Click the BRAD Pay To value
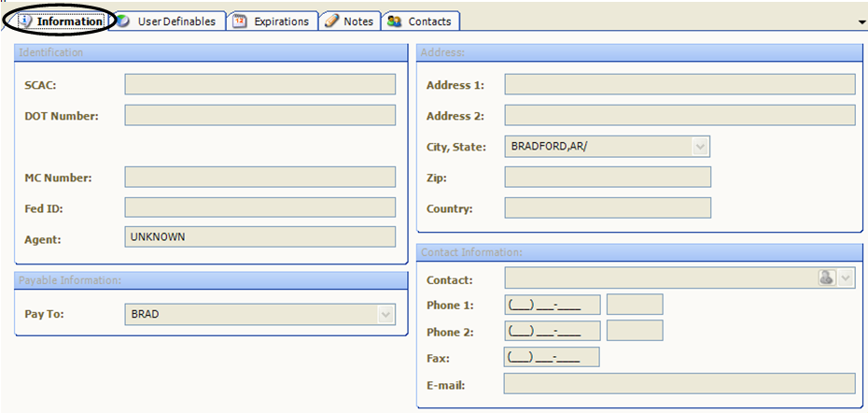The width and height of the screenshot is (868, 413). coord(145,314)
